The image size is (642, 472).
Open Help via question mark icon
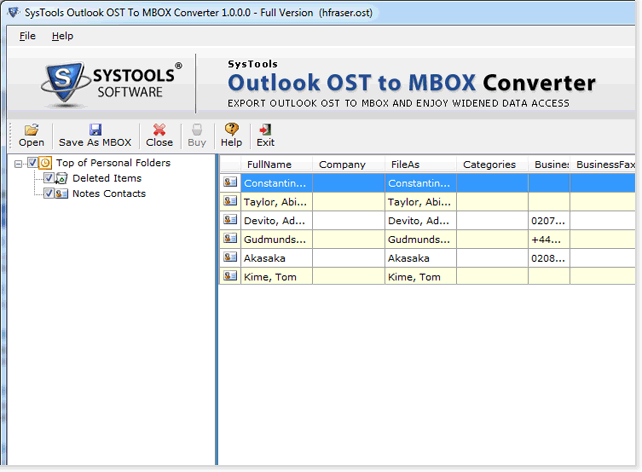tap(231, 129)
